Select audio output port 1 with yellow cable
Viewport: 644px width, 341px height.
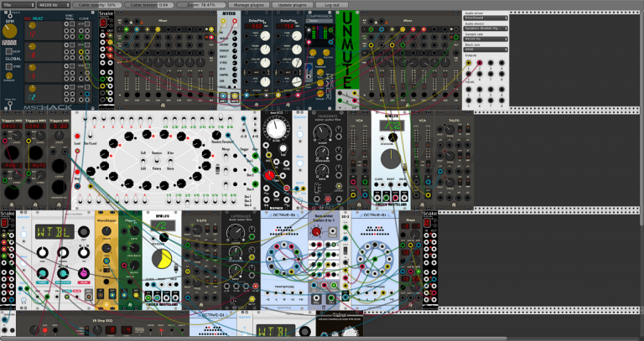(469, 63)
